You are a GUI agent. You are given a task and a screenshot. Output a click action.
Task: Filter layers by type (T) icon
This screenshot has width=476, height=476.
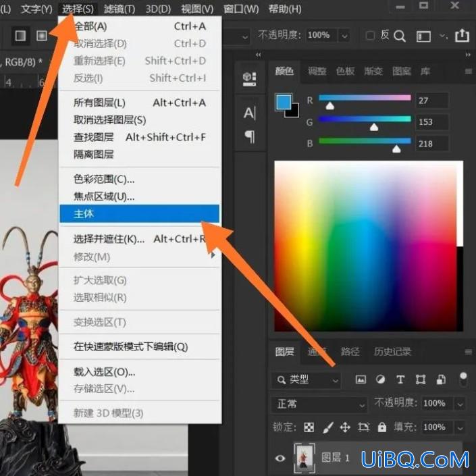(x=400, y=379)
